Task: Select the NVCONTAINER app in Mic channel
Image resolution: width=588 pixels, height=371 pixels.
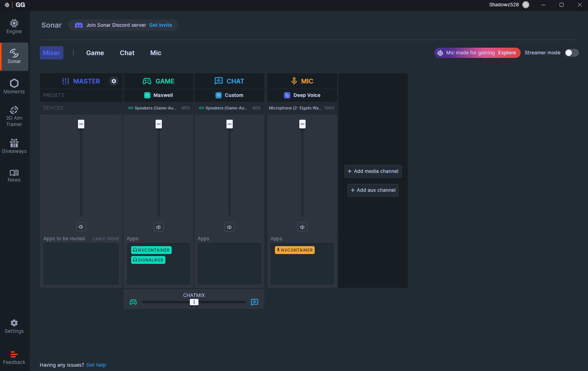Action: tap(295, 250)
